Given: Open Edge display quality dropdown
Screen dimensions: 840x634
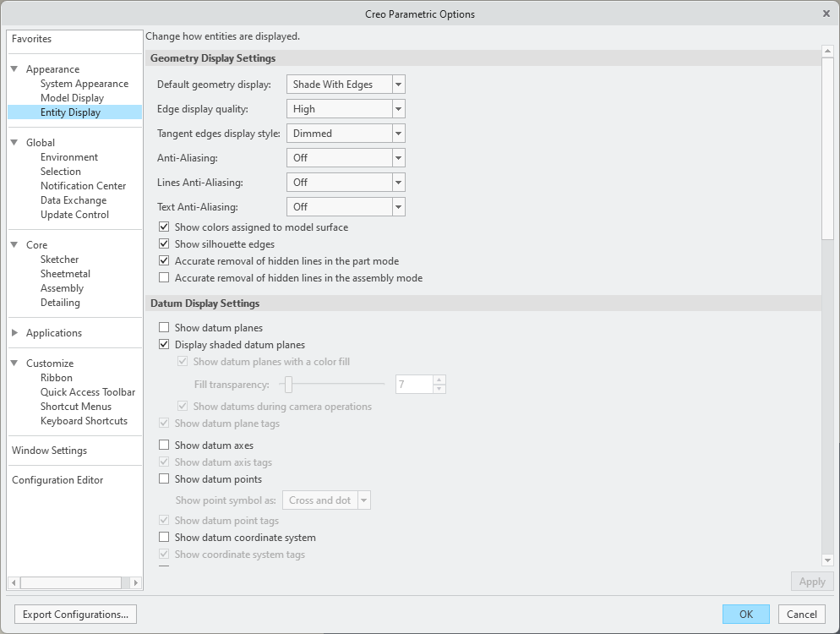Looking at the screenshot, I should 399,109.
